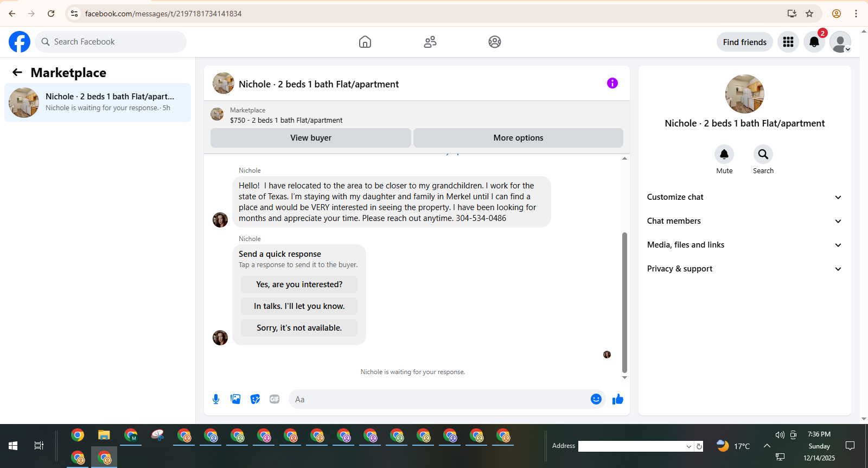Viewport: 868px width, 468px height.
Task: Click the Facebook logo
Action: [x=20, y=42]
